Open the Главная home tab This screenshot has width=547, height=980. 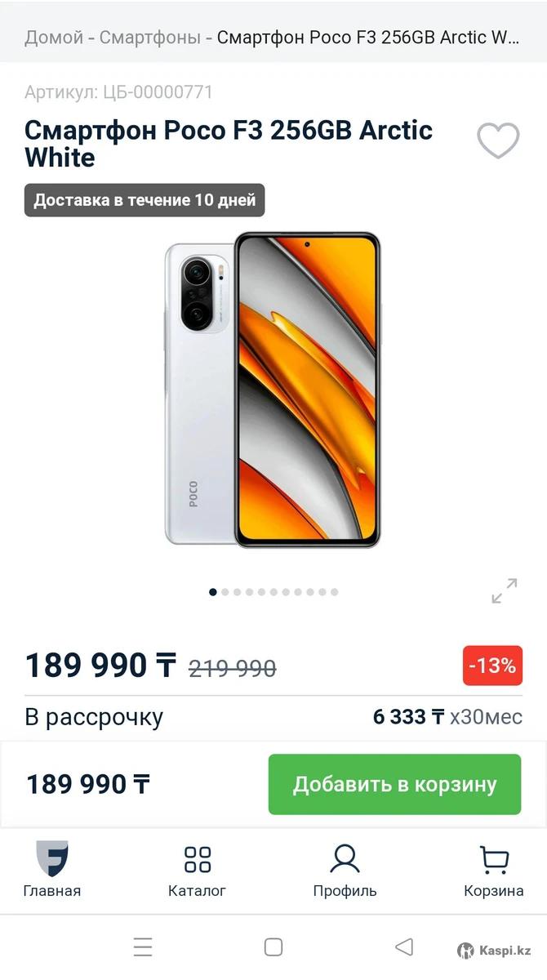click(52, 869)
